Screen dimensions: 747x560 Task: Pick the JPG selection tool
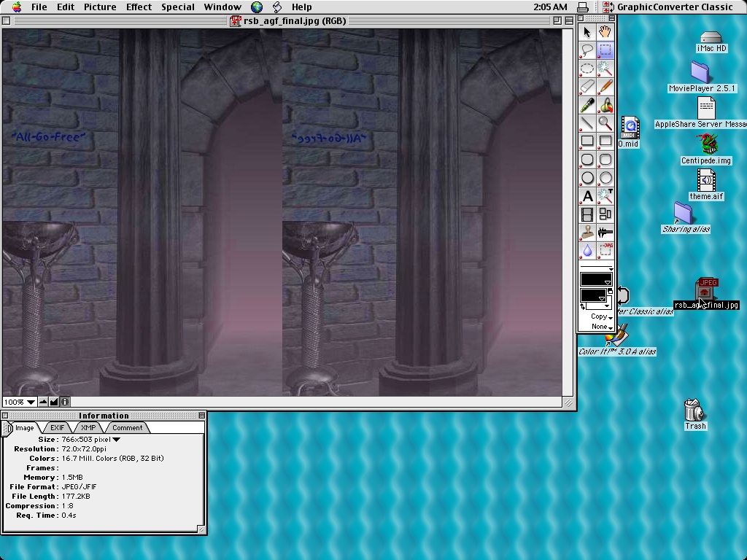(605, 251)
